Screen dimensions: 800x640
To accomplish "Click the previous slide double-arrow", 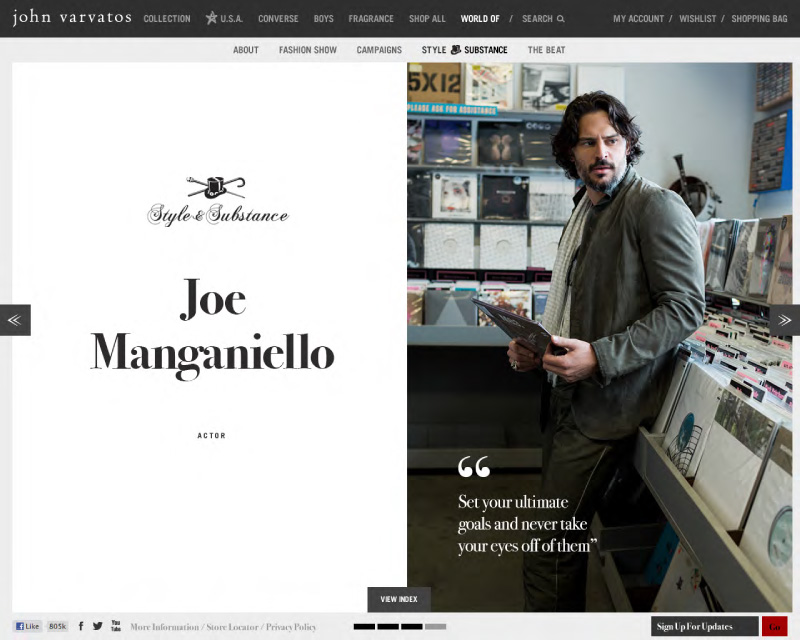I will (x=15, y=320).
